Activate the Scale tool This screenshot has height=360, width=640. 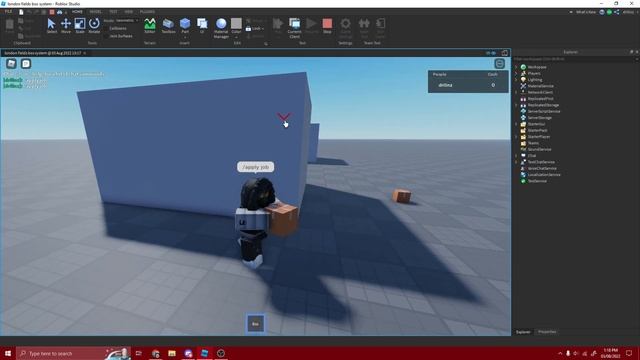(x=80, y=26)
